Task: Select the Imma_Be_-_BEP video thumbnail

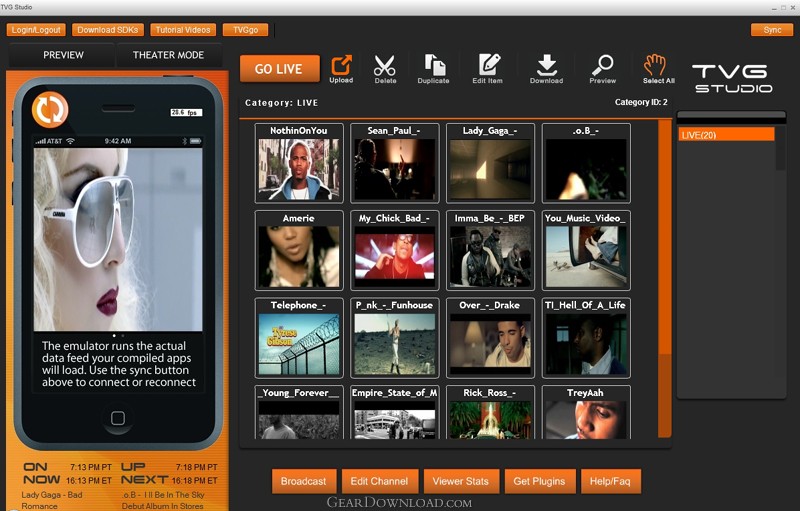Action: pyautogui.click(x=490, y=250)
